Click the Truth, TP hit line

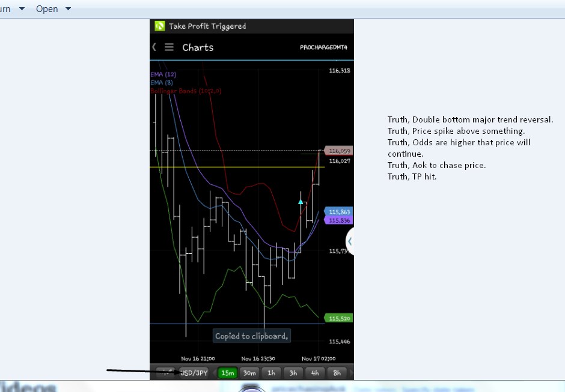pyautogui.click(x=412, y=176)
